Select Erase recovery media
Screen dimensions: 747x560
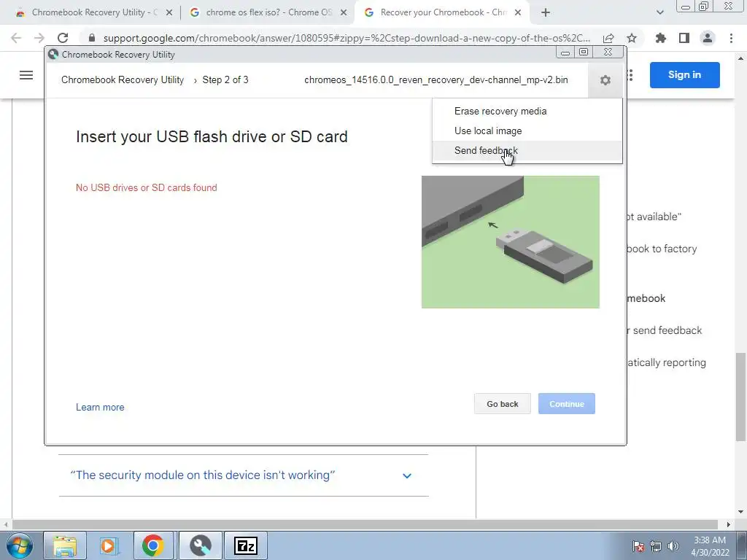(x=500, y=111)
